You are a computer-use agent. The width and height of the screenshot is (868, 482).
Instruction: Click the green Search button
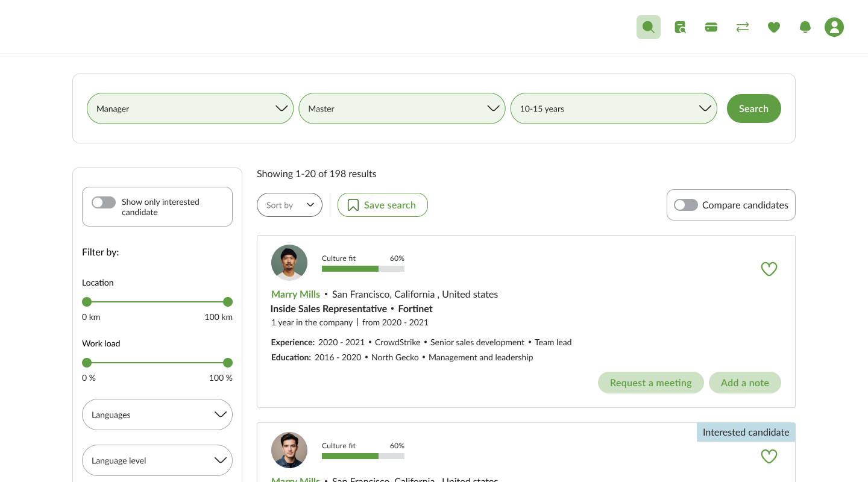coord(753,108)
